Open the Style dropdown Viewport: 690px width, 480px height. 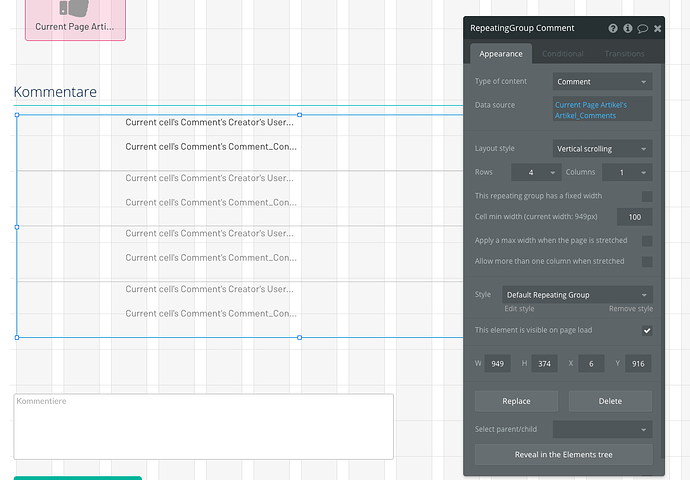pos(577,295)
